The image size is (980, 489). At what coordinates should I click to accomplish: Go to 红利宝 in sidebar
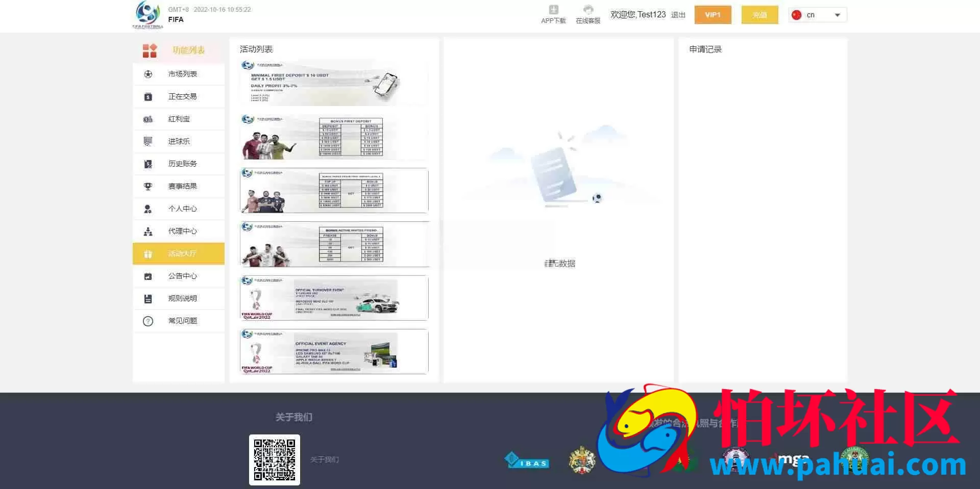click(179, 119)
